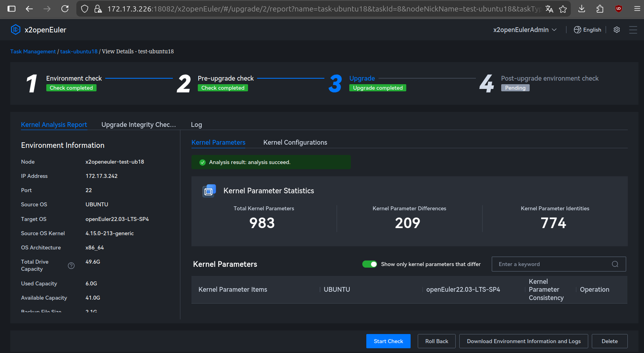Click the search magnifier in keyword field
The width and height of the screenshot is (644, 353).
615,264
